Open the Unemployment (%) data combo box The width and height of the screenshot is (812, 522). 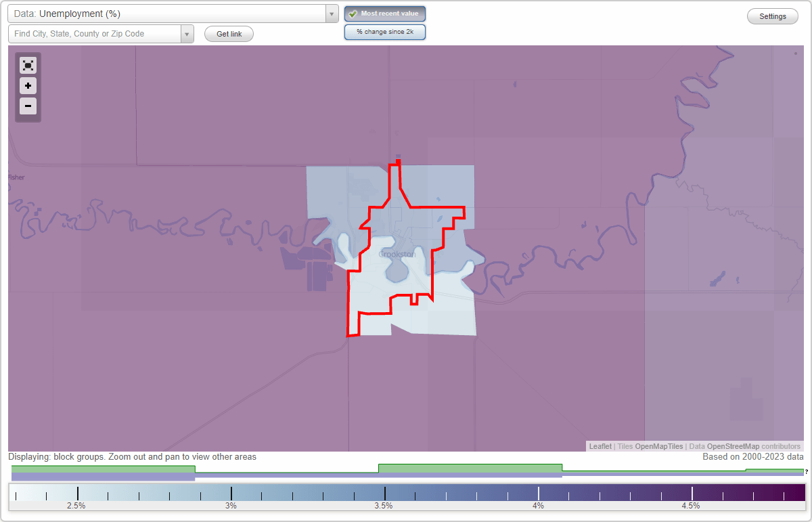coord(169,13)
